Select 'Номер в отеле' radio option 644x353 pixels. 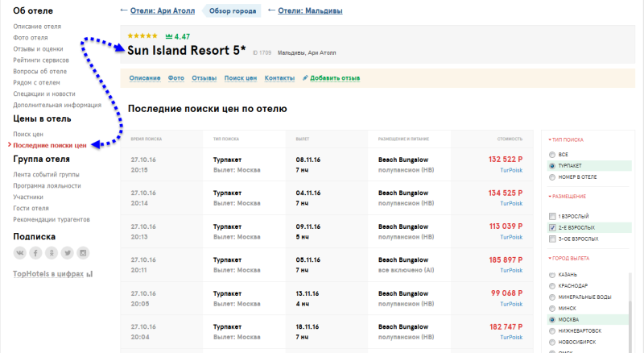551,176
